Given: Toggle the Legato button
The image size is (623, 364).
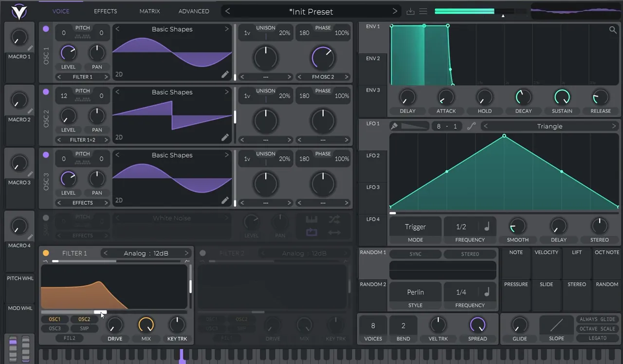Looking at the screenshot, I should click(597, 338).
